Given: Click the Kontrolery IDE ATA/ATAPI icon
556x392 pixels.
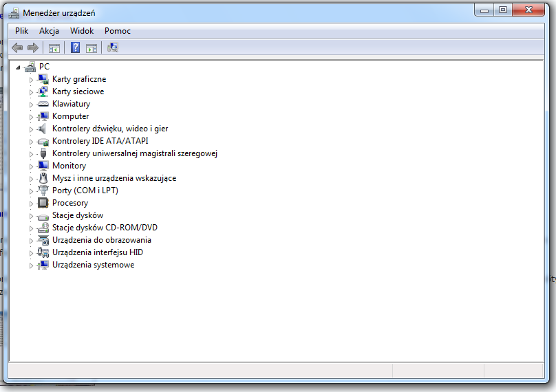Looking at the screenshot, I should pyautogui.click(x=43, y=142).
